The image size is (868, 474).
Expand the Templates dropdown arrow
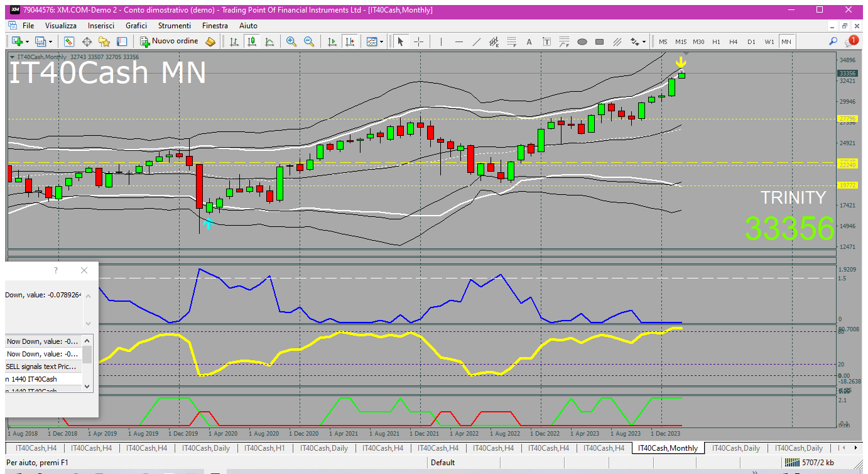(381, 41)
